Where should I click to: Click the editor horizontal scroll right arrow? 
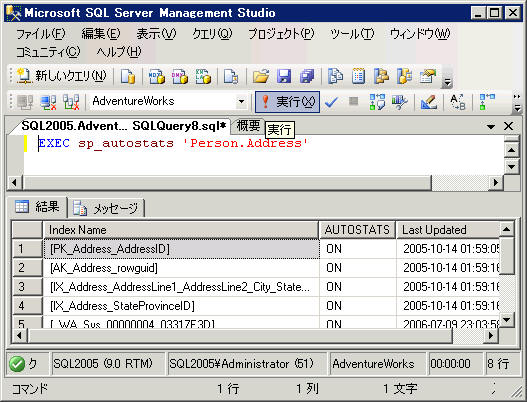tap(496, 183)
